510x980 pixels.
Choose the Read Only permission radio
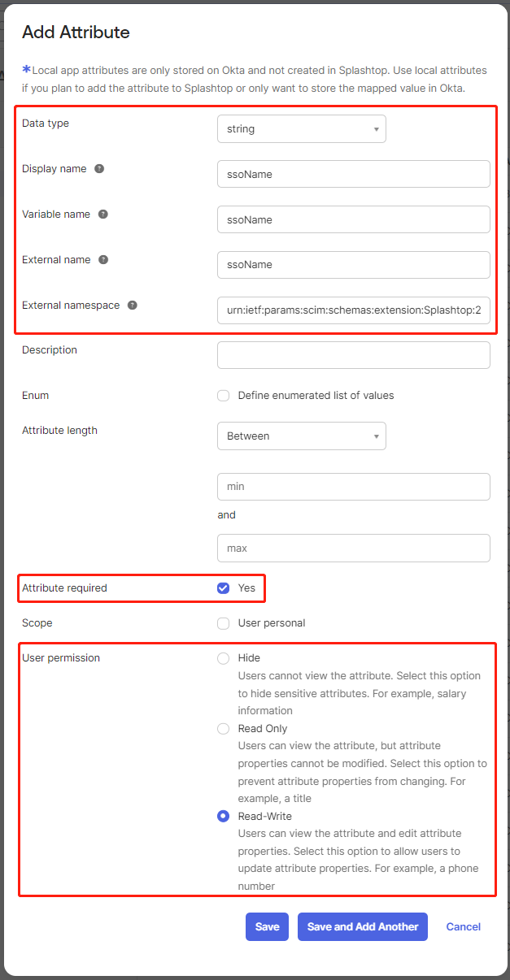point(223,729)
